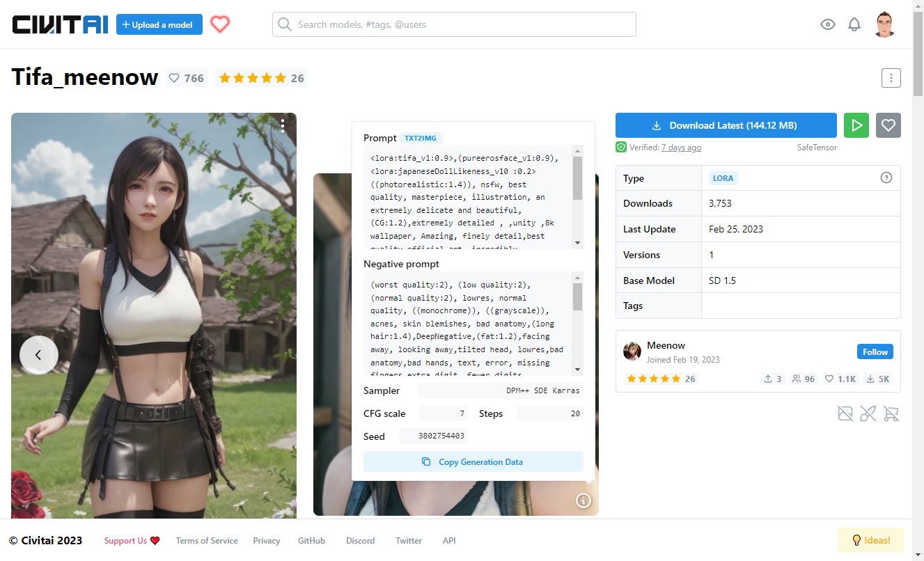Toggle the eye content filter icon

827,24
